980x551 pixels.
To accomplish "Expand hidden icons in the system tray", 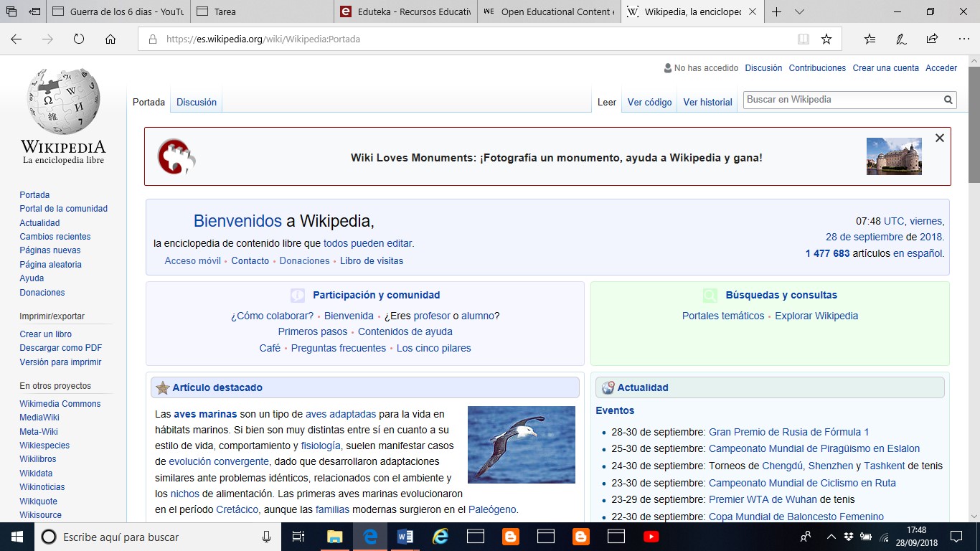I will (x=830, y=537).
